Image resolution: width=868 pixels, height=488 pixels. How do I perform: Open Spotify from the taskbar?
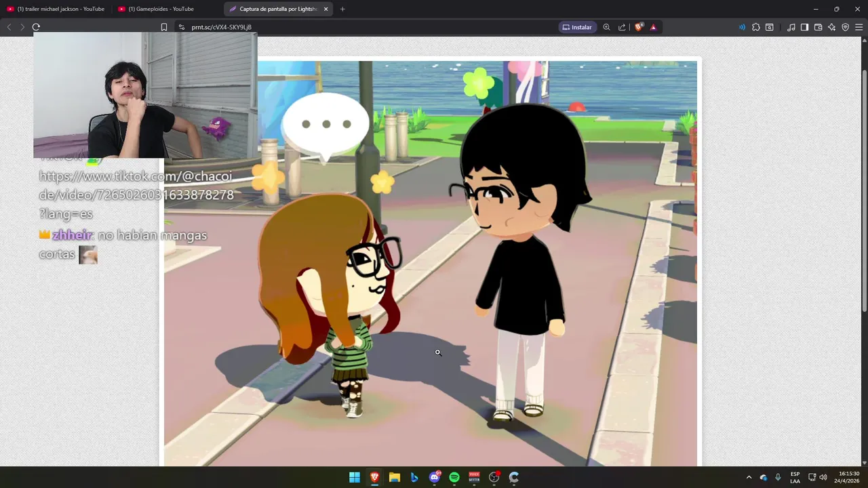(x=454, y=477)
